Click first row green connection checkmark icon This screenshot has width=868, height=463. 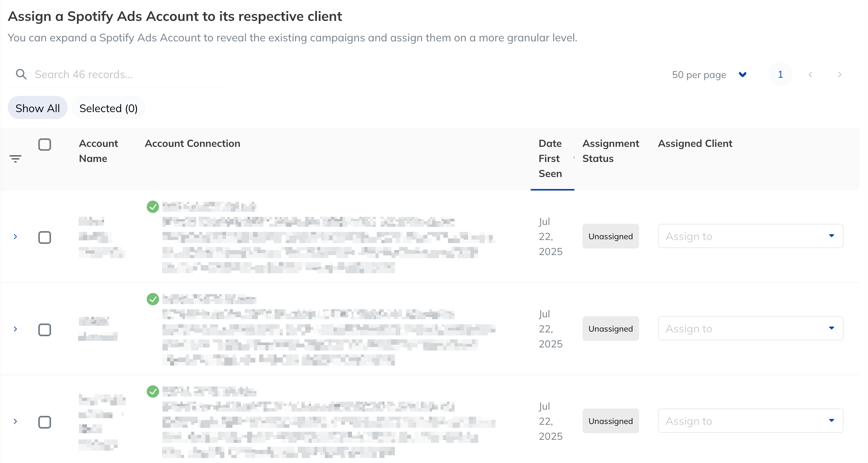pyautogui.click(x=153, y=207)
